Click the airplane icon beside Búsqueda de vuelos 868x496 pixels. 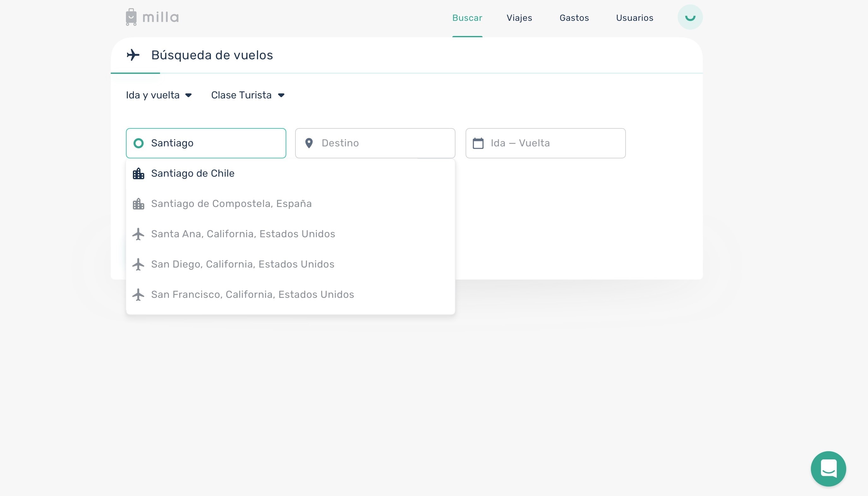(133, 55)
